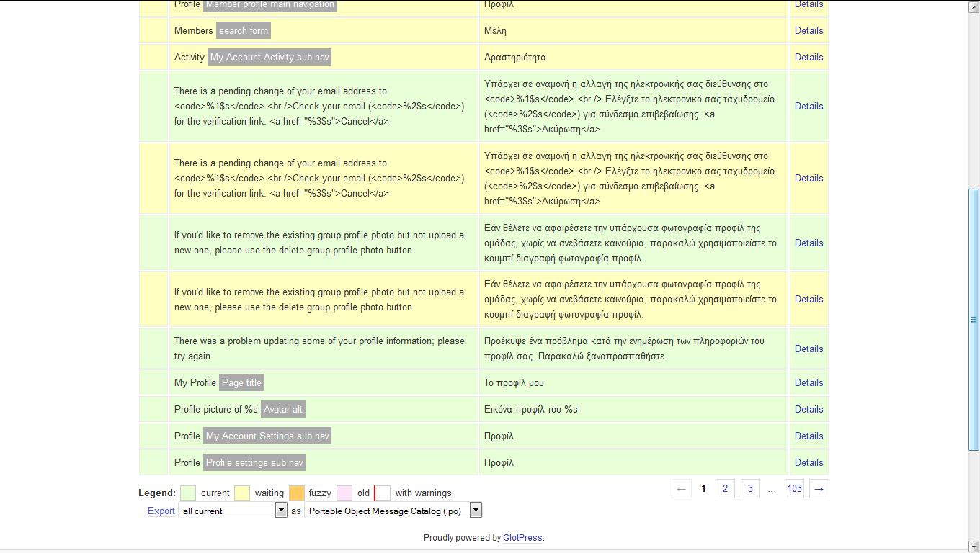Open Details for yellow group profile photo row
Screen dimensions: 980x553
click(808, 299)
